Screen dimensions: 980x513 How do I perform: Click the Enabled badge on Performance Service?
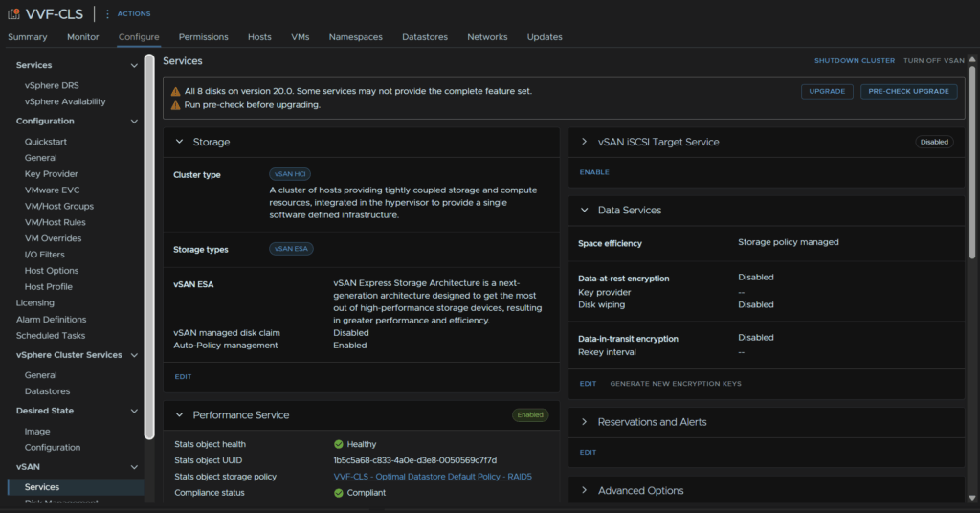530,415
